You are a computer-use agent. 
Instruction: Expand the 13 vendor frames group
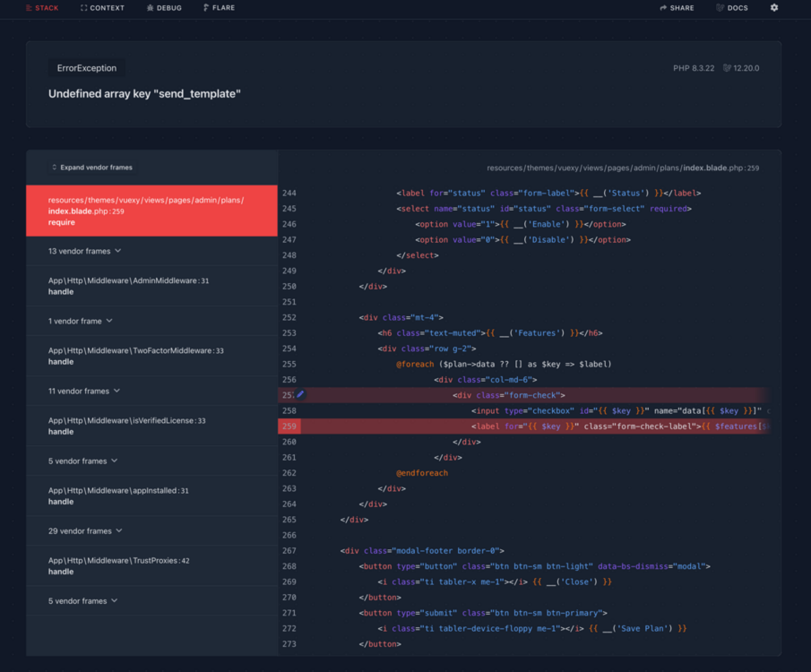(x=151, y=251)
